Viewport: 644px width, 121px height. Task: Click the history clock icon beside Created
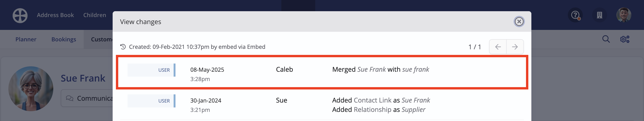tap(123, 47)
